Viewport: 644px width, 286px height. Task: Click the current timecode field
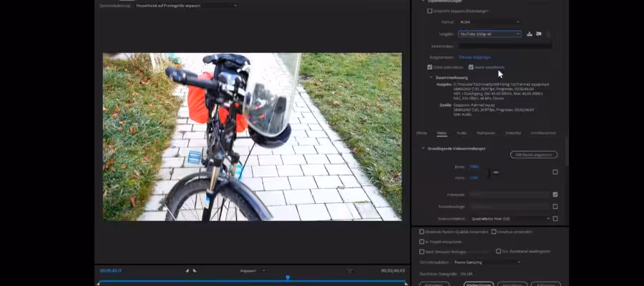(111, 270)
